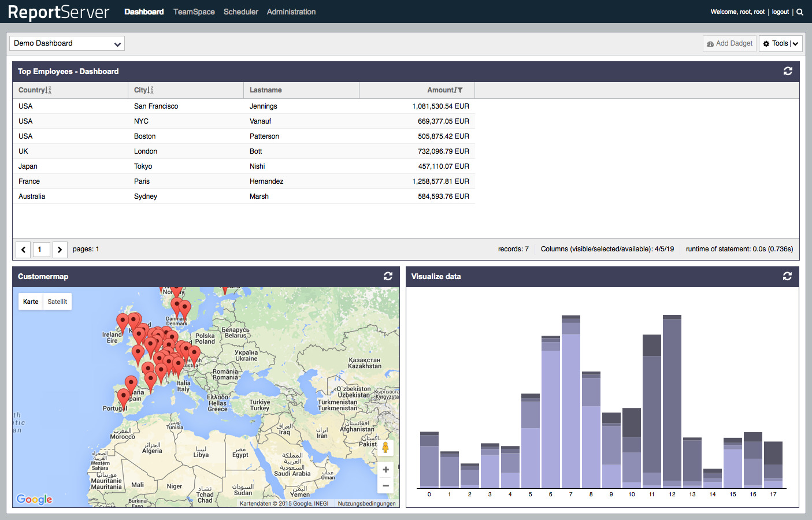
Task: Zoom in on the customer map
Action: click(x=385, y=470)
